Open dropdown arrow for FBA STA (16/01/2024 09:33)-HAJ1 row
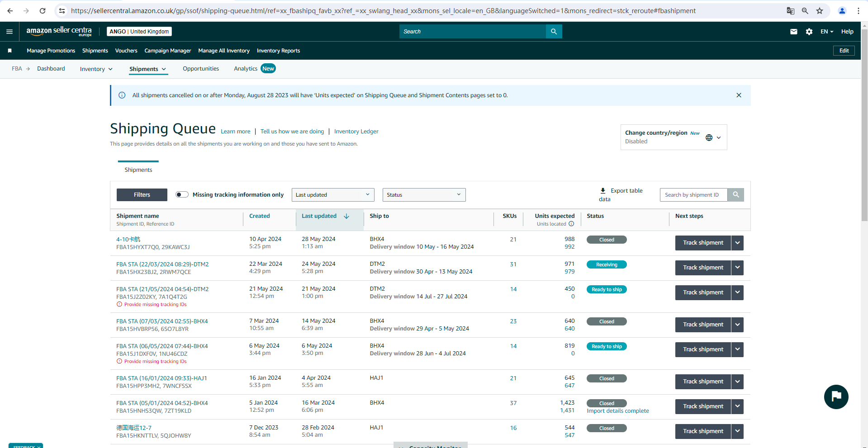 tap(737, 382)
